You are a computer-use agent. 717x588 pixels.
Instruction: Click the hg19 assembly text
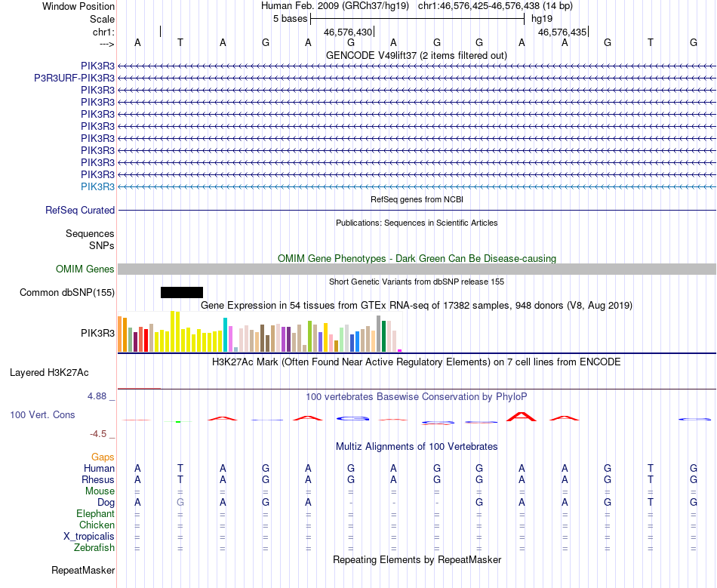click(x=542, y=19)
